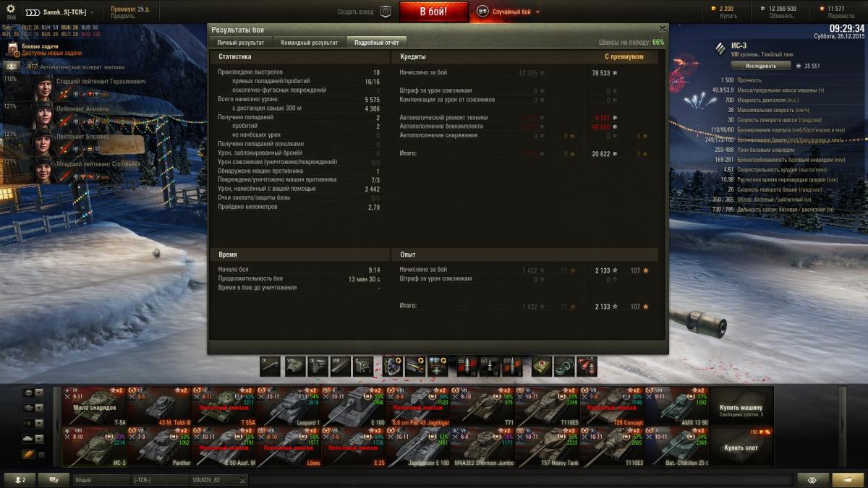The image size is (868, 488).
Task: Close the VOLKOV_82 chat tab
Action: click(x=242, y=480)
